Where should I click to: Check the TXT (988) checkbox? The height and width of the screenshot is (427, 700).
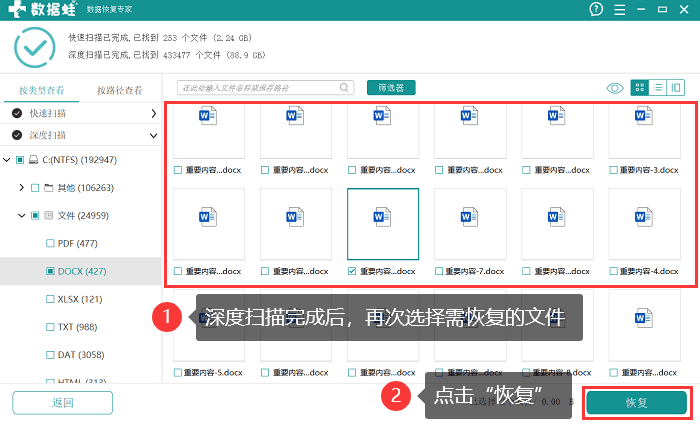click(50, 327)
